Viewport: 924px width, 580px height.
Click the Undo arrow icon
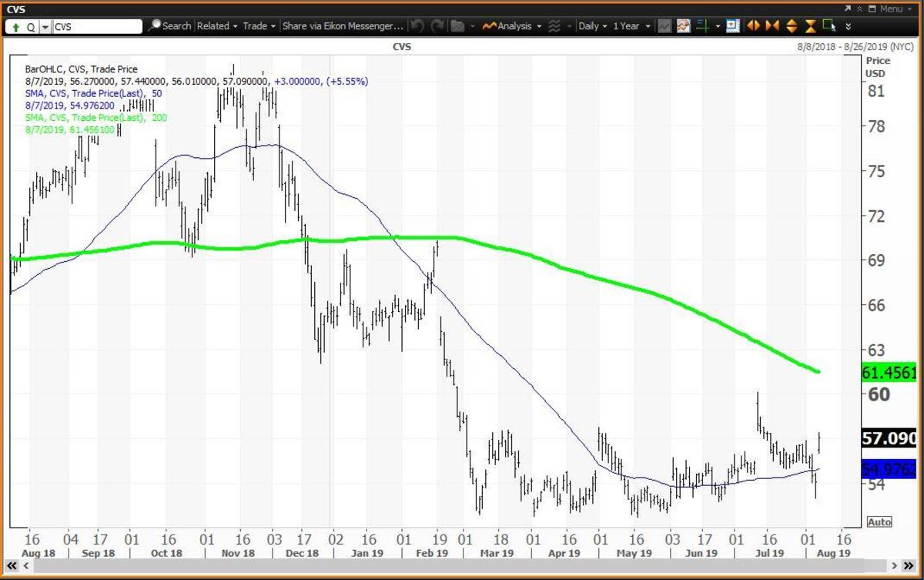418,26
